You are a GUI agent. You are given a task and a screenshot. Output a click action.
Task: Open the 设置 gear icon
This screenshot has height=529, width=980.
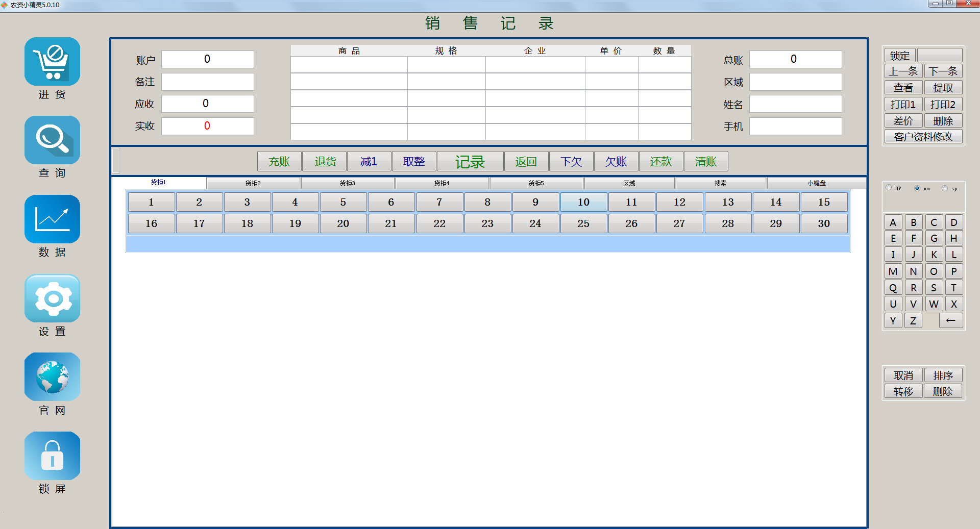52,298
